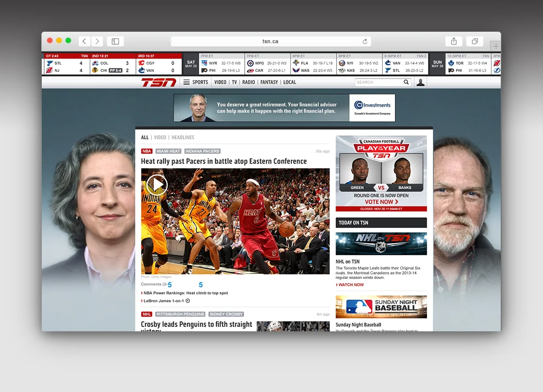Click the SIDNEY CROSBY tag
The image size is (543, 392).
[226, 314]
